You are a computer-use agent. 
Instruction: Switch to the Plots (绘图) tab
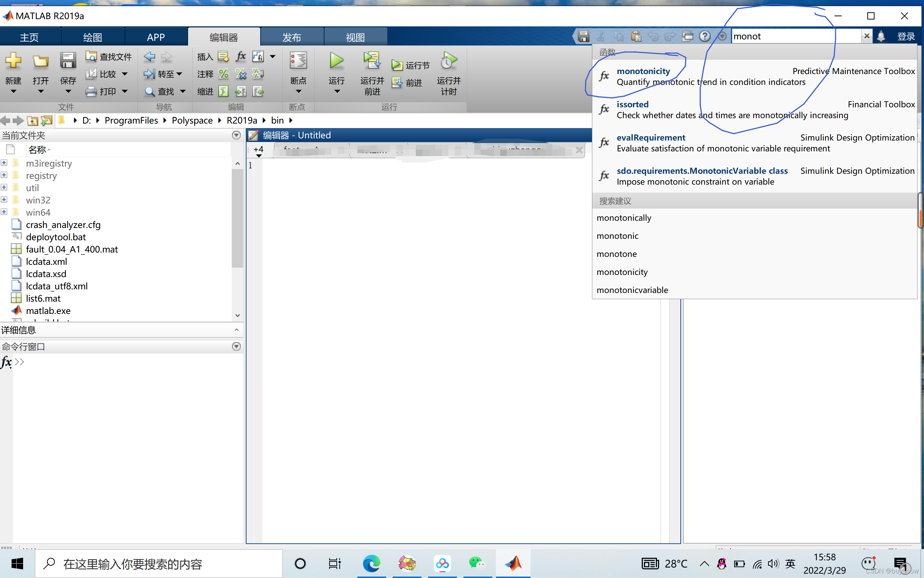pos(93,37)
